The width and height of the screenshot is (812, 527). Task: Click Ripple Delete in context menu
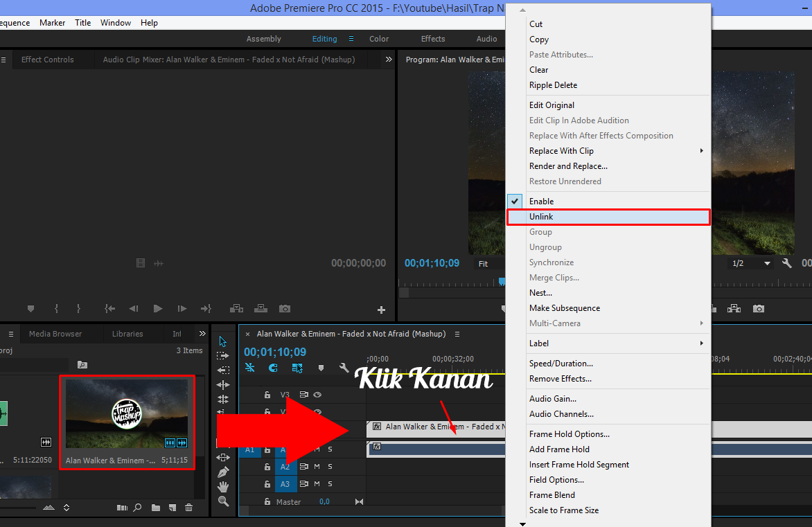pyautogui.click(x=553, y=85)
